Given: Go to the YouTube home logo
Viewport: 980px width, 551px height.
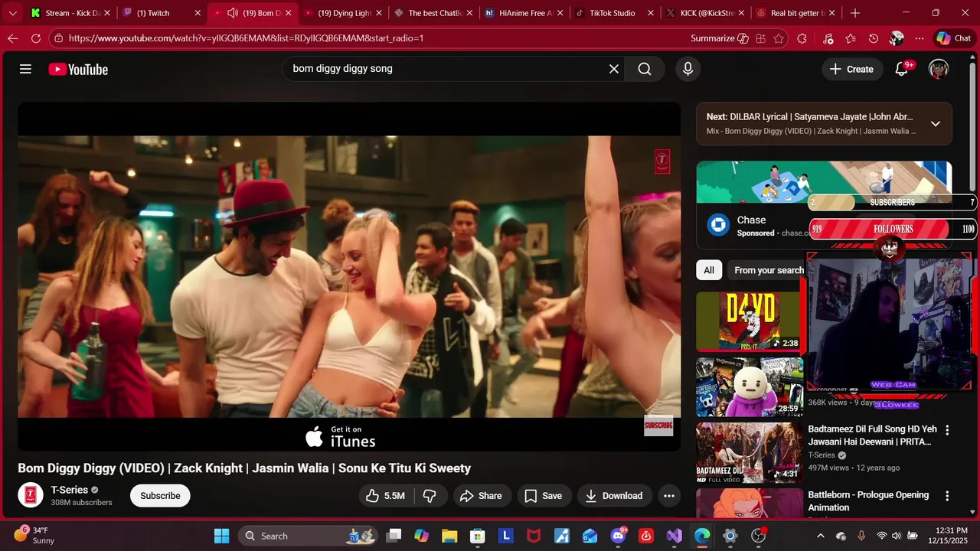Looking at the screenshot, I should (78, 69).
